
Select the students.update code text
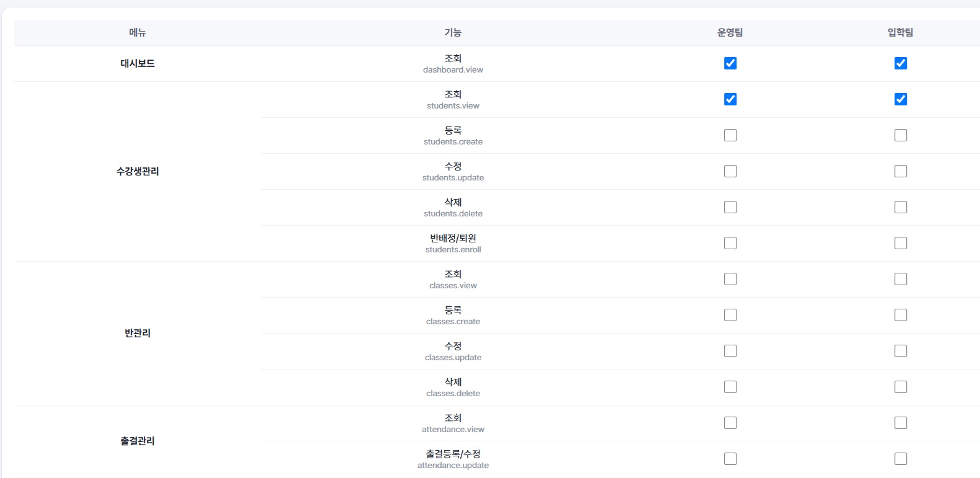[x=453, y=178]
